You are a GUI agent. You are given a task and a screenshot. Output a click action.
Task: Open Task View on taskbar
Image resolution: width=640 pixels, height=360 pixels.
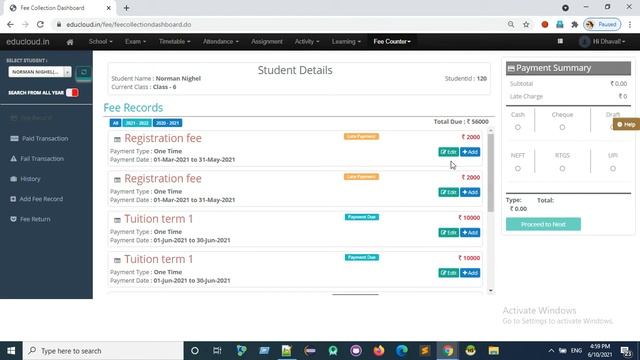click(x=217, y=351)
